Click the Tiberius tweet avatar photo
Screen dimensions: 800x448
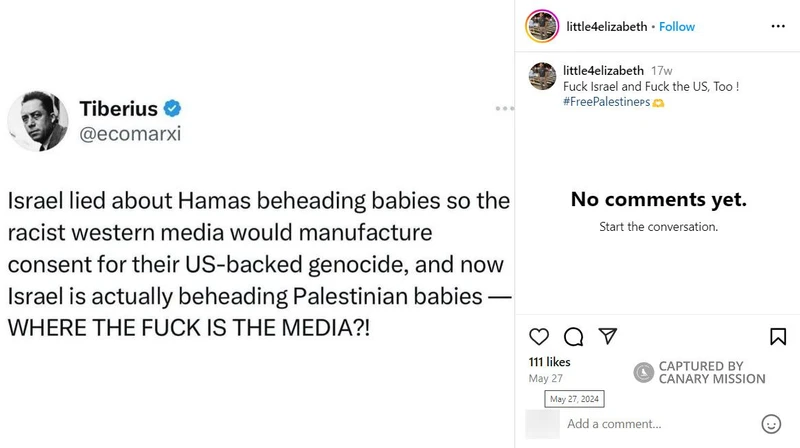[38, 120]
